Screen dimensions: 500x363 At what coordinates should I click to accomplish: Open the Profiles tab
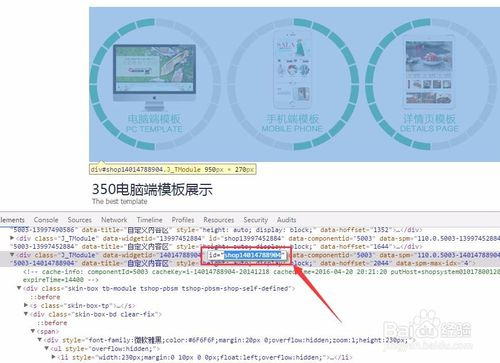click(x=183, y=220)
